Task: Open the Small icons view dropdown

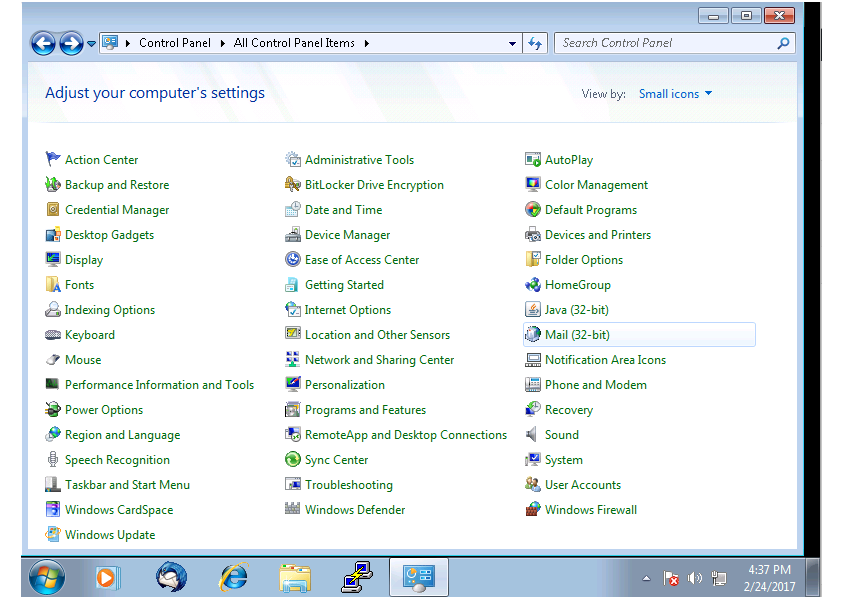Action: 675,94
